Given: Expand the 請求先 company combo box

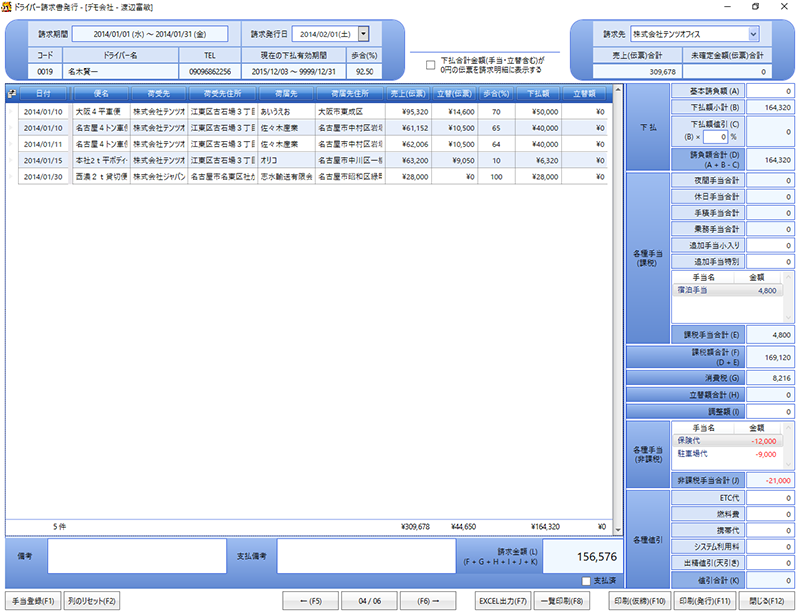Looking at the screenshot, I should 753,34.
